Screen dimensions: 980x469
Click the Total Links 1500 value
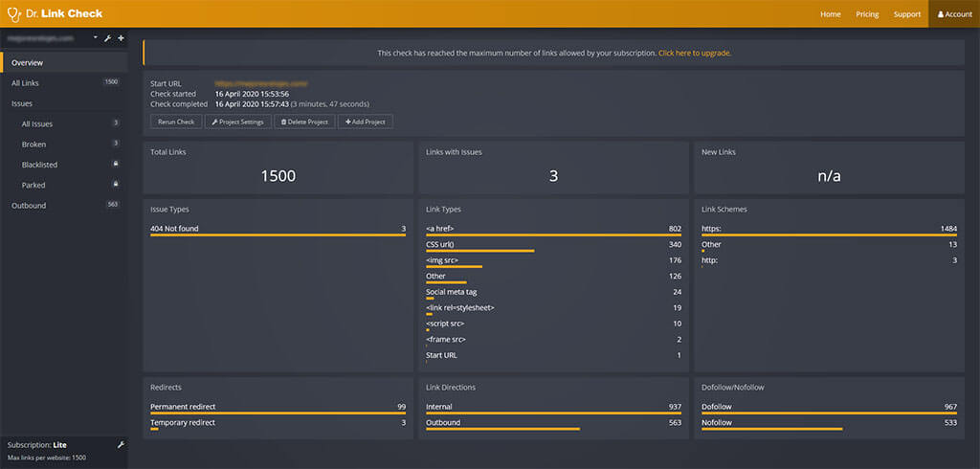point(278,176)
